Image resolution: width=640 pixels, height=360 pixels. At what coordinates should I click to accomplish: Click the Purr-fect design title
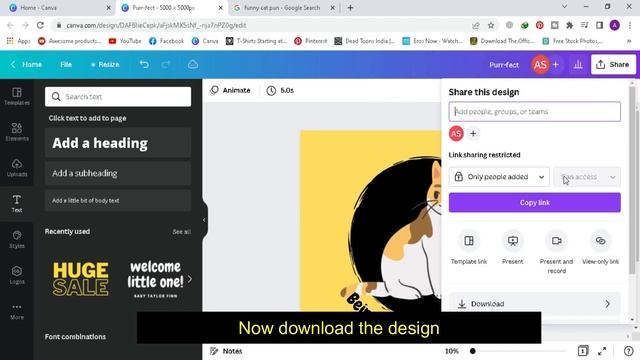504,64
